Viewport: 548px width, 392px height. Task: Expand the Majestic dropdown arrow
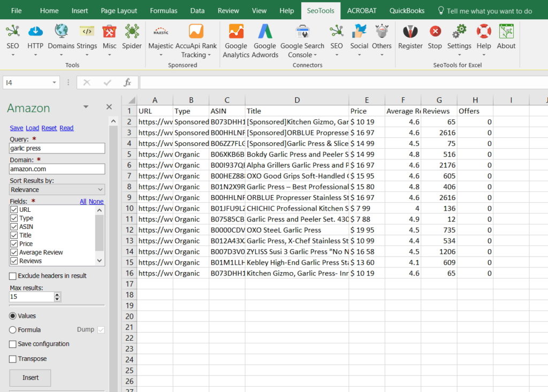click(x=161, y=55)
